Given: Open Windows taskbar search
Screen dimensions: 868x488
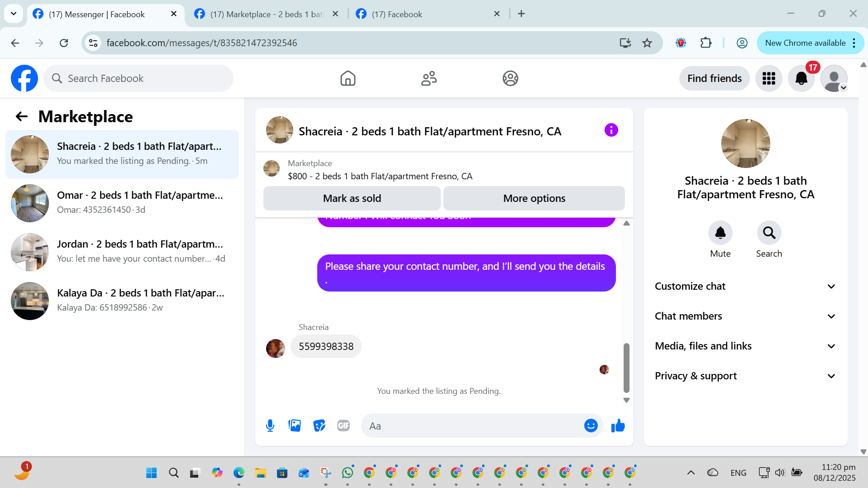Looking at the screenshot, I should click(x=173, y=473).
